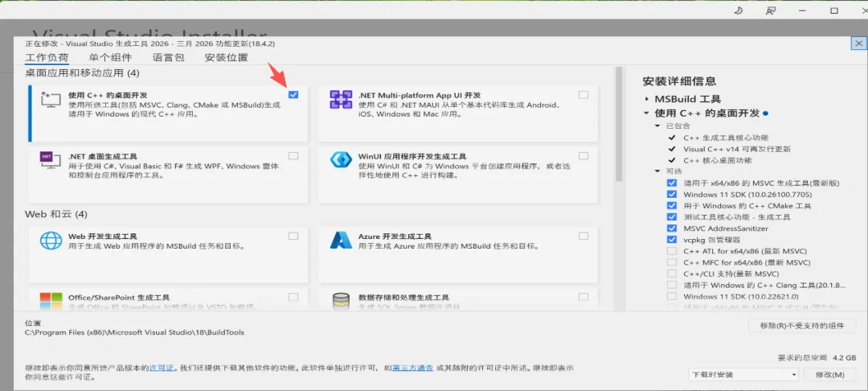The width and height of the screenshot is (868, 391).
Task: Check C++/CLI 支持(最新 MSVC) component
Action: (x=672, y=274)
